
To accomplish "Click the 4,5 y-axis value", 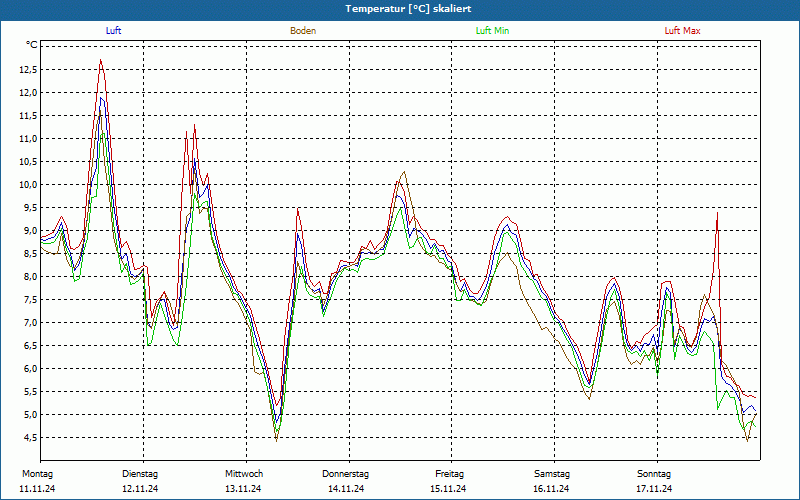I will coord(30,437).
